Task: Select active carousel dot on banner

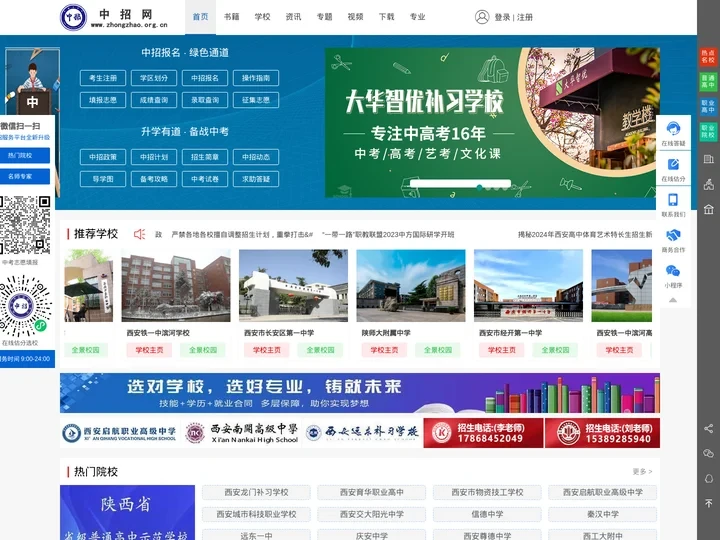Action: coord(479,187)
